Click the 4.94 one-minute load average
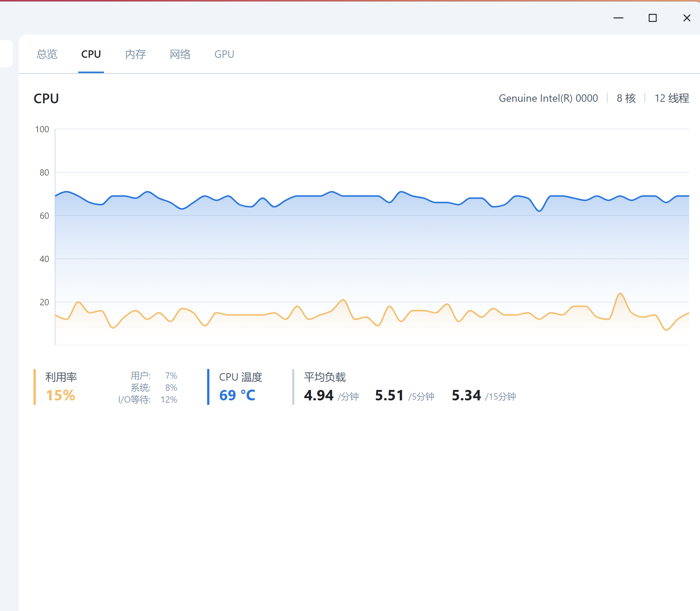Image resolution: width=700 pixels, height=611 pixels. (x=319, y=395)
